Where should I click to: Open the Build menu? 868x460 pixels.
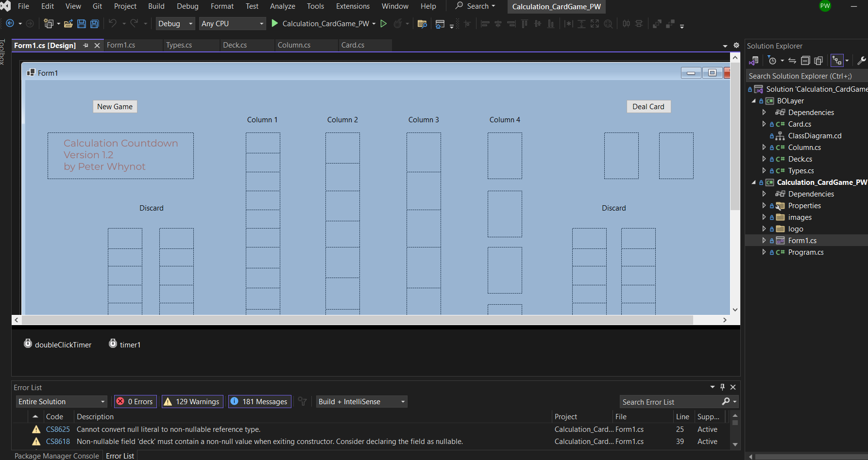[x=156, y=6]
